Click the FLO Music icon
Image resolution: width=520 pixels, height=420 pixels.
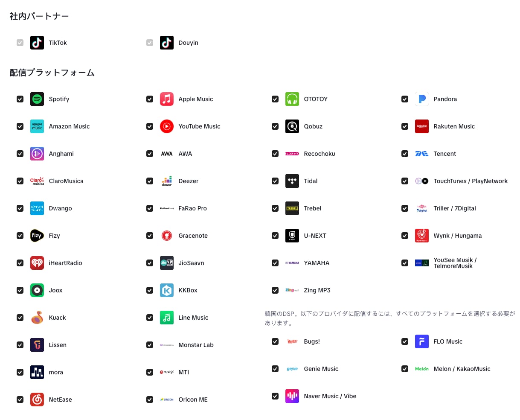pyautogui.click(x=422, y=341)
